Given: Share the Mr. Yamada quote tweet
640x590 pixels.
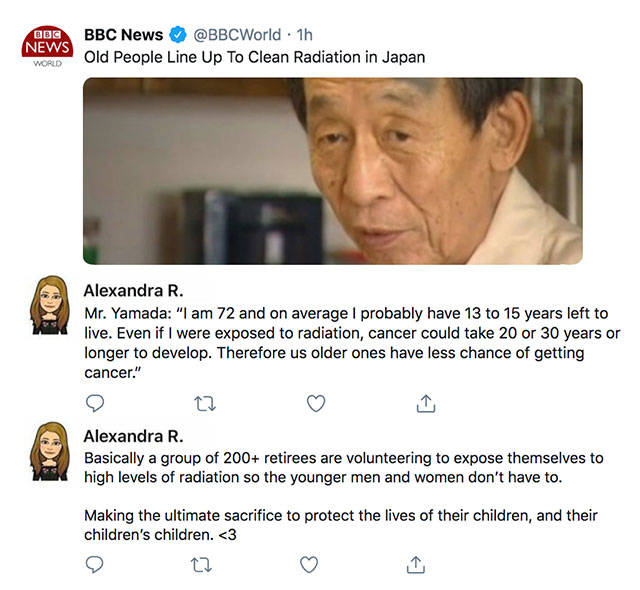Looking at the screenshot, I should click(x=426, y=403).
